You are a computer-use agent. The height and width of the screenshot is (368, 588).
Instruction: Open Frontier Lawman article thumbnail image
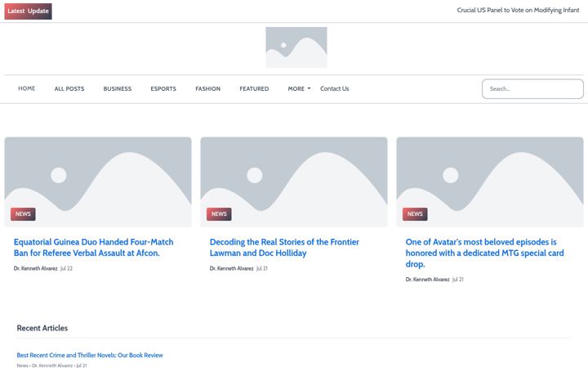point(294,182)
